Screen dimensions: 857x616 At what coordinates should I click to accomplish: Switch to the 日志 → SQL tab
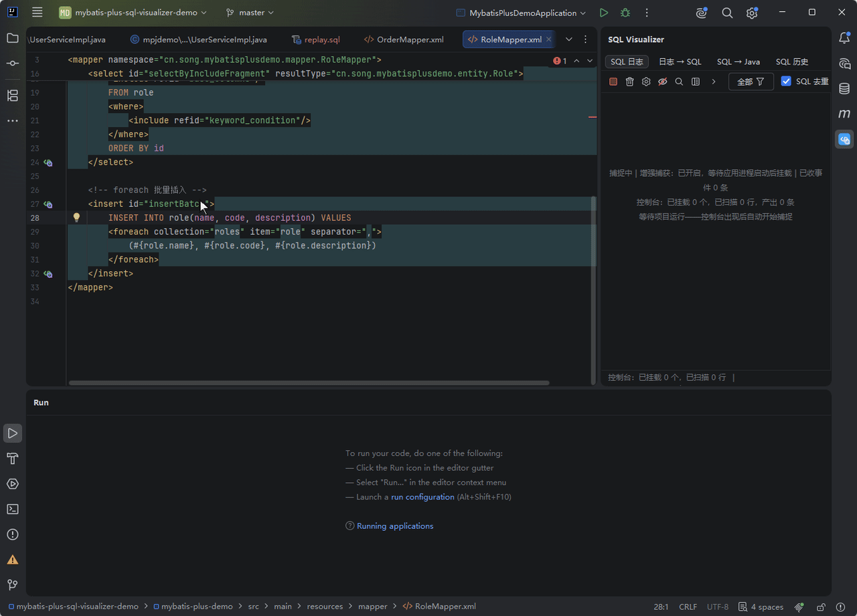(x=680, y=62)
